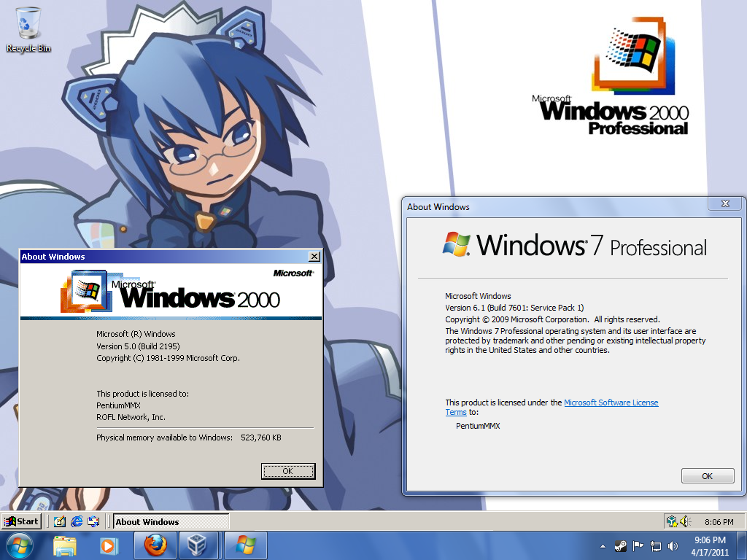Click the Windows 7 Professional logo banner
Viewport: 747px width, 560px height.
pos(575,245)
